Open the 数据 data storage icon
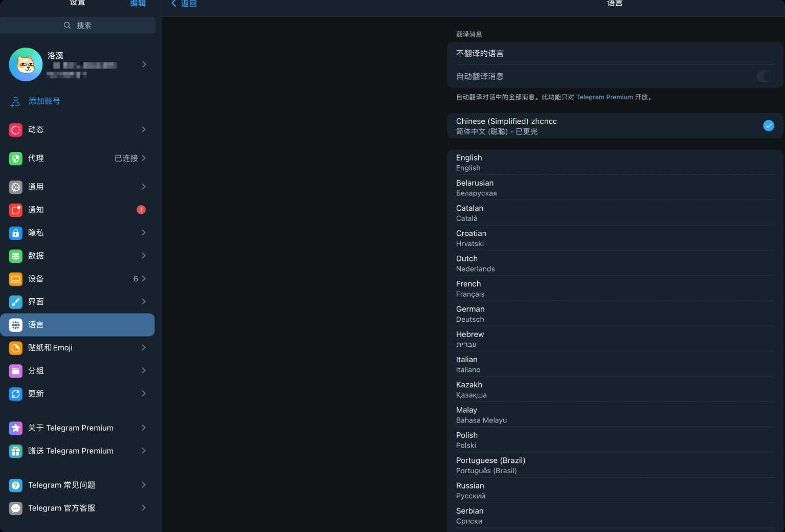 point(16,256)
